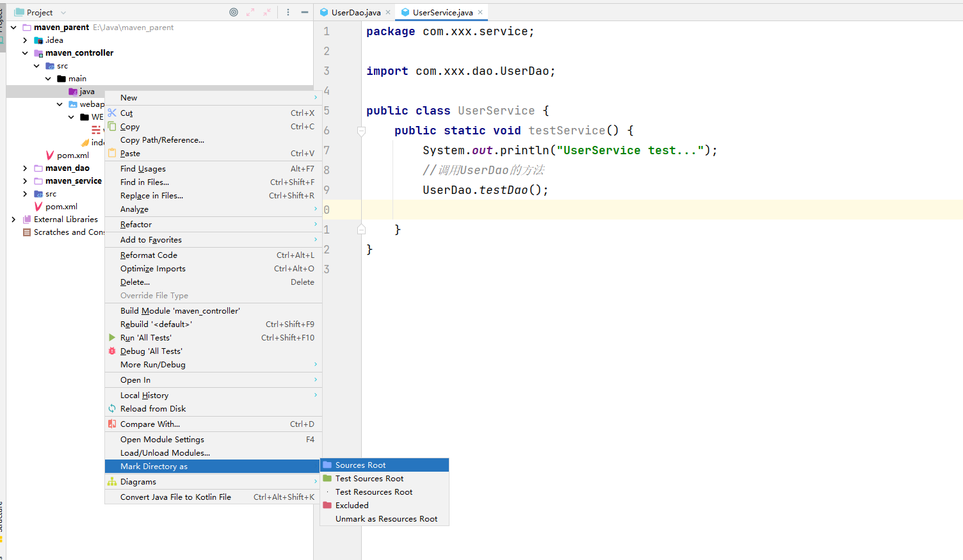Mark directory as Sources Root

(384, 465)
